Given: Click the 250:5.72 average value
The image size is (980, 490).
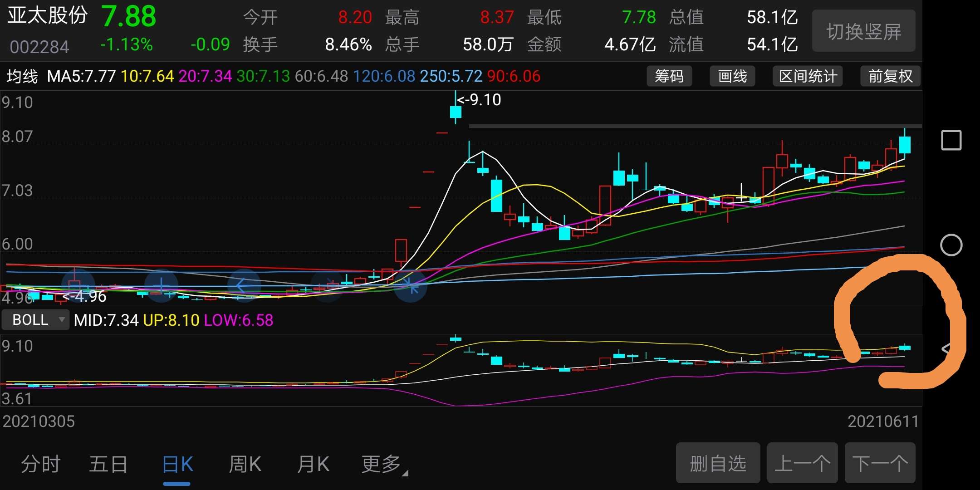Looking at the screenshot, I should coord(451,76).
